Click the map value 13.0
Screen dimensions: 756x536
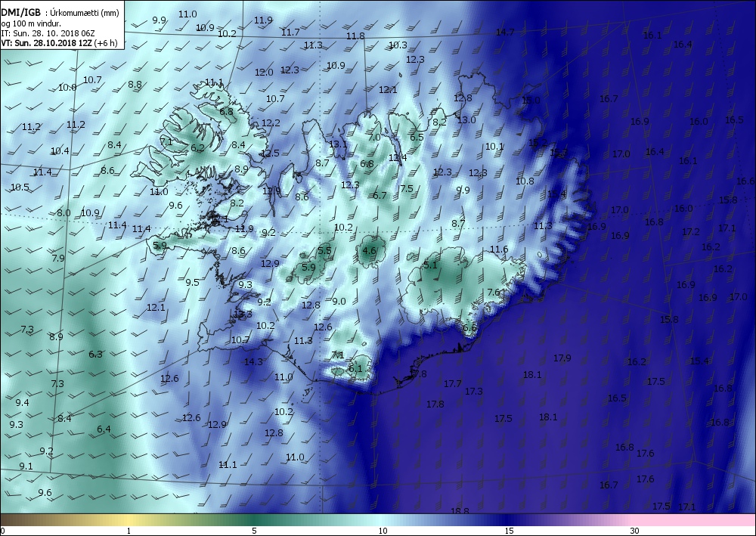point(466,120)
